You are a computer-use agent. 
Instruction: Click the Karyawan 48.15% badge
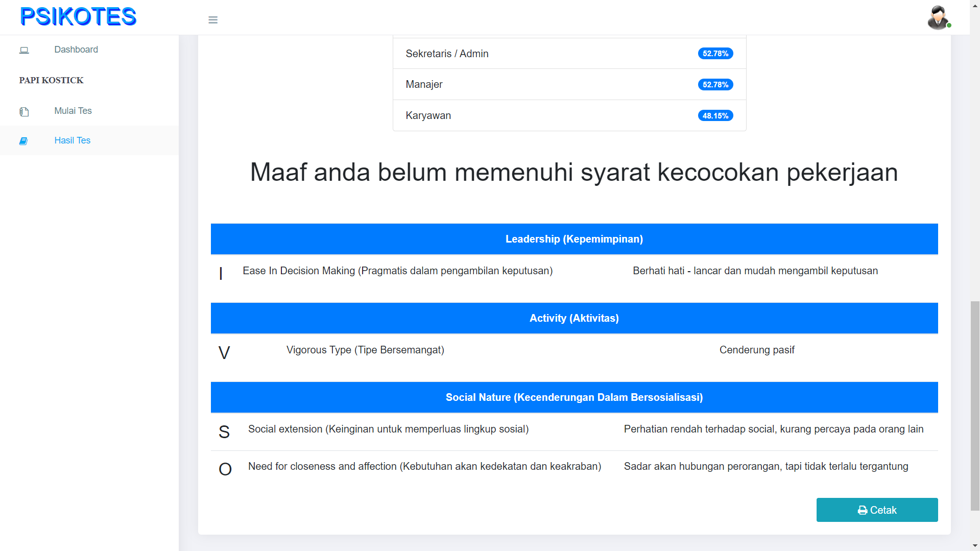coord(715,116)
